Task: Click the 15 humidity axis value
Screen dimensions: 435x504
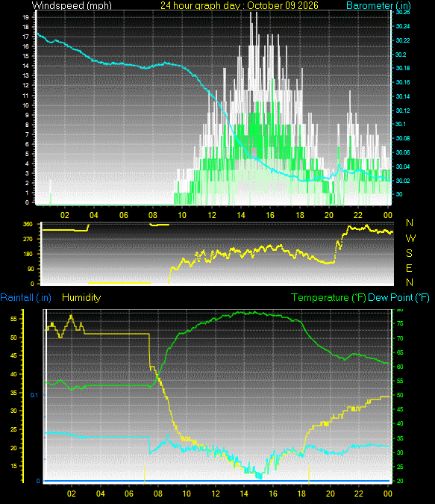Action: pos(13,466)
